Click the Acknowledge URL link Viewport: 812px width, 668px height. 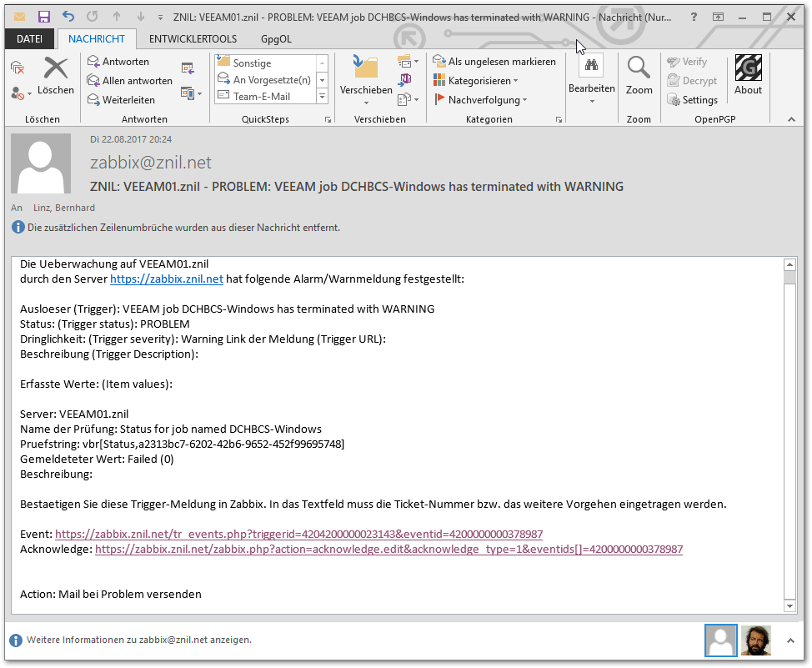[388, 550]
